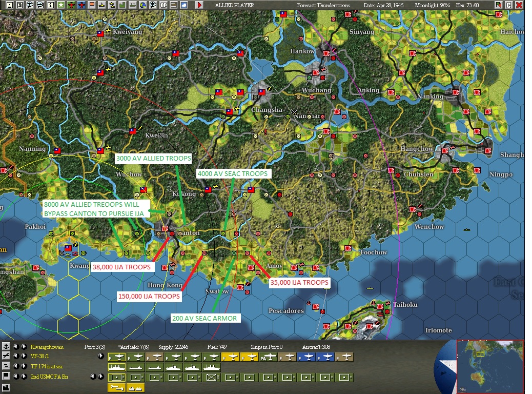Click the 'Forecast: Thunderstorms' text

[x=323, y=5]
